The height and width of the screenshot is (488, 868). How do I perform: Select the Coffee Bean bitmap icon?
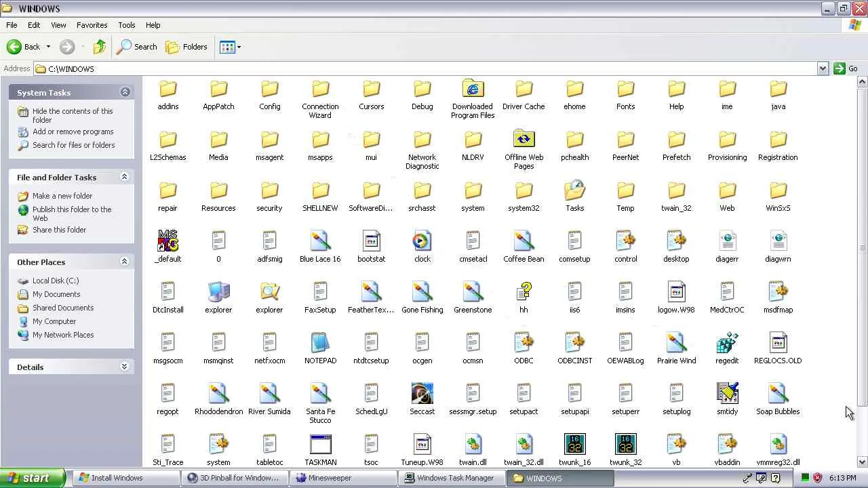524,241
